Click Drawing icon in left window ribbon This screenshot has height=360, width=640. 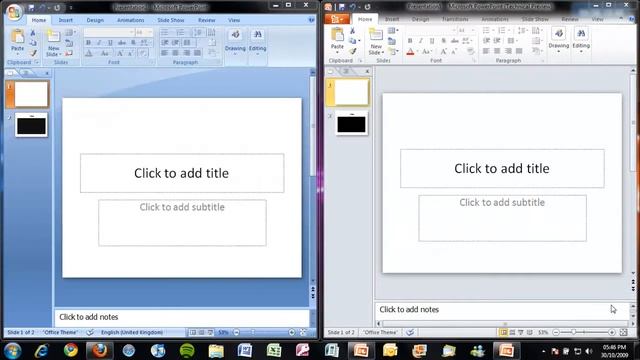[235, 35]
